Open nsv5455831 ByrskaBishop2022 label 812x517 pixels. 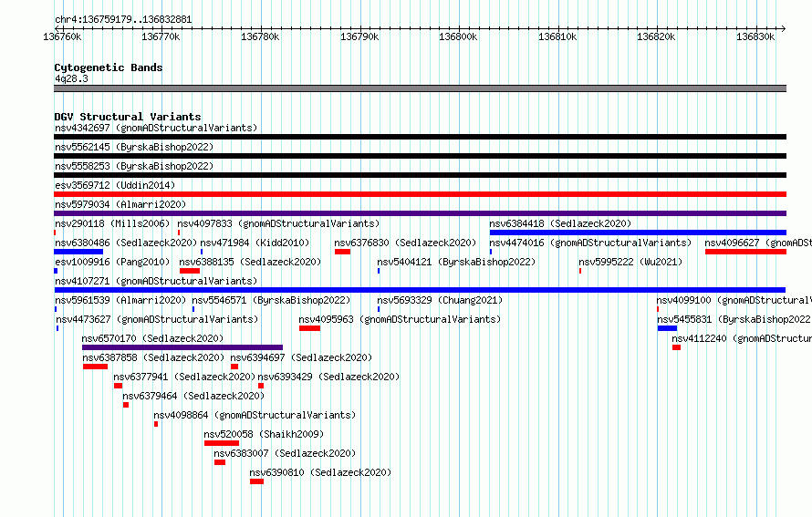tap(734, 319)
